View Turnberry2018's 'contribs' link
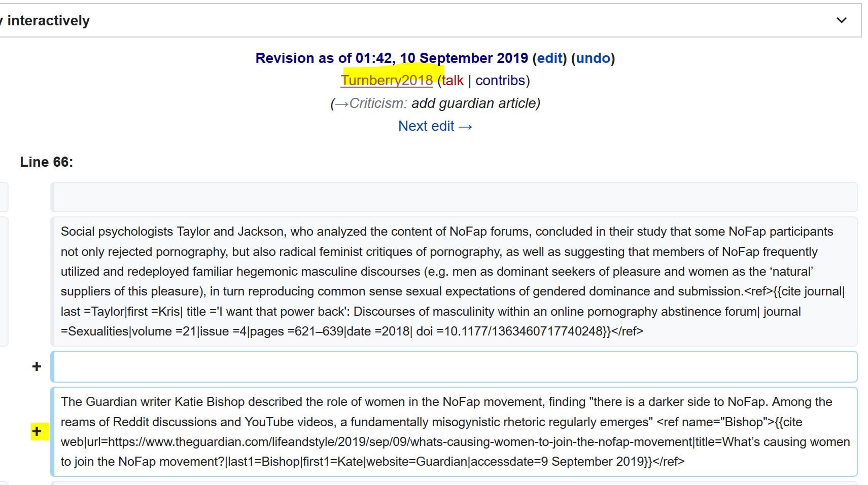868x485 pixels. click(x=500, y=81)
